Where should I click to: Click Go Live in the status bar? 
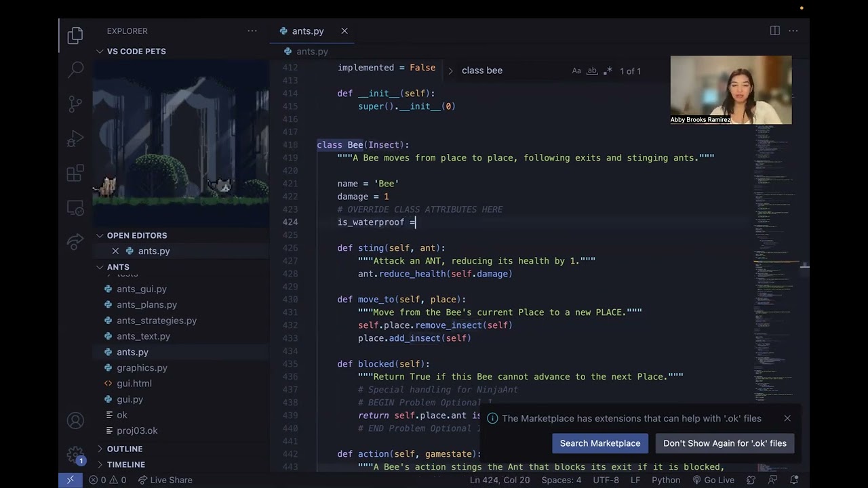pyautogui.click(x=713, y=480)
